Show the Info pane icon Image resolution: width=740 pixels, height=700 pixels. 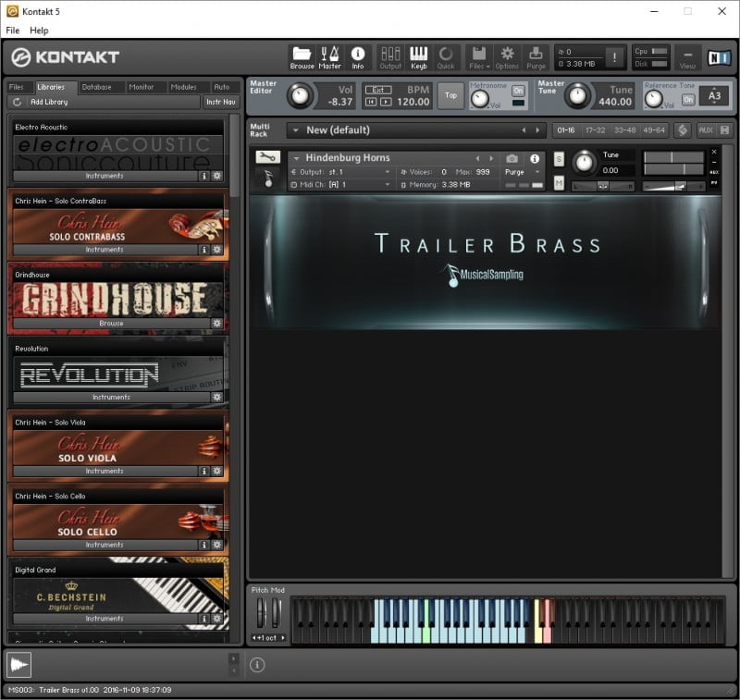[x=357, y=57]
